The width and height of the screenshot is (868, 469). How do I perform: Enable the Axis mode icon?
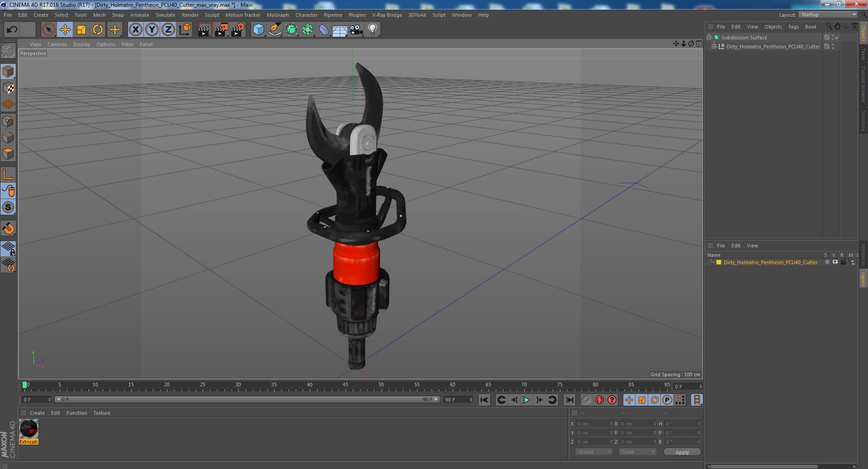pyautogui.click(x=8, y=175)
